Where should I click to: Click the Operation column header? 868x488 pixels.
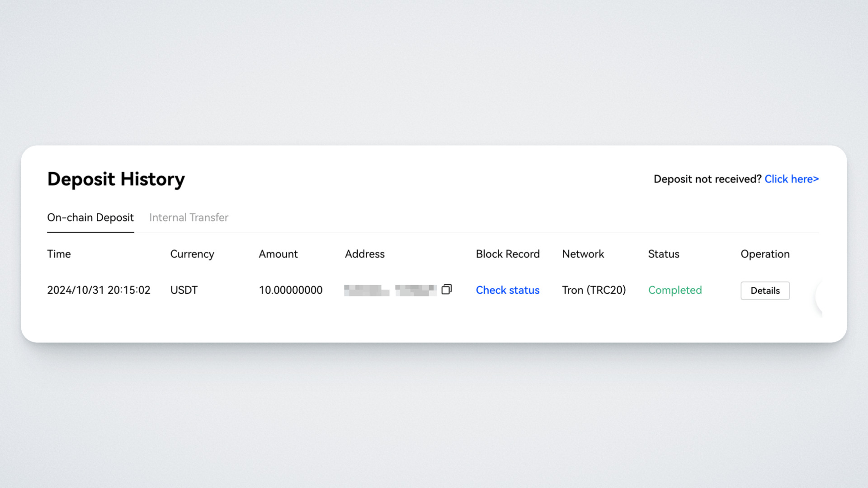765,254
